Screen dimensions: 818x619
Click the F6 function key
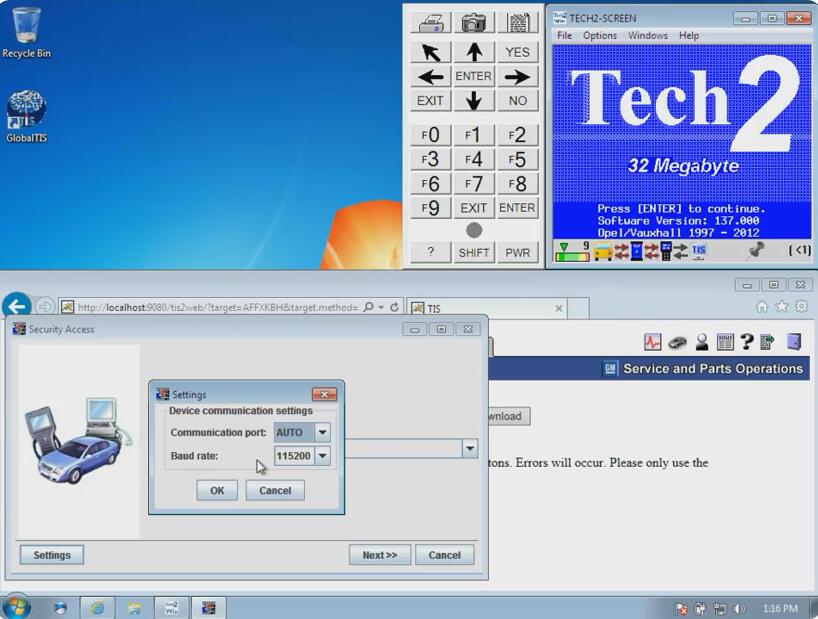pyautogui.click(x=430, y=184)
